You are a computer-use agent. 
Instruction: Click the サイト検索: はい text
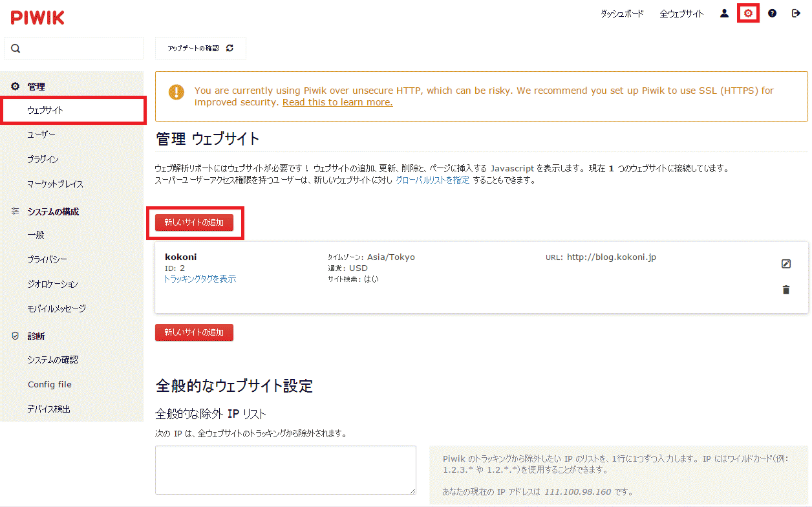tap(354, 279)
